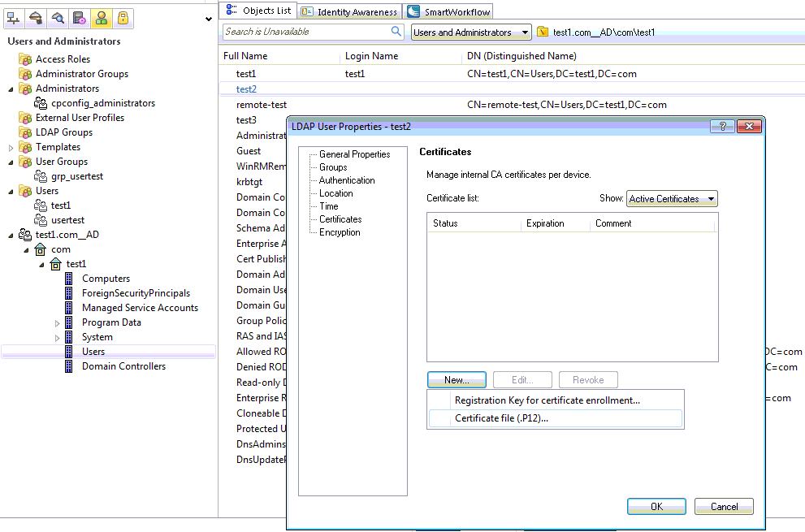Select test1 domain node in tree
The image size is (805, 532).
click(76, 264)
